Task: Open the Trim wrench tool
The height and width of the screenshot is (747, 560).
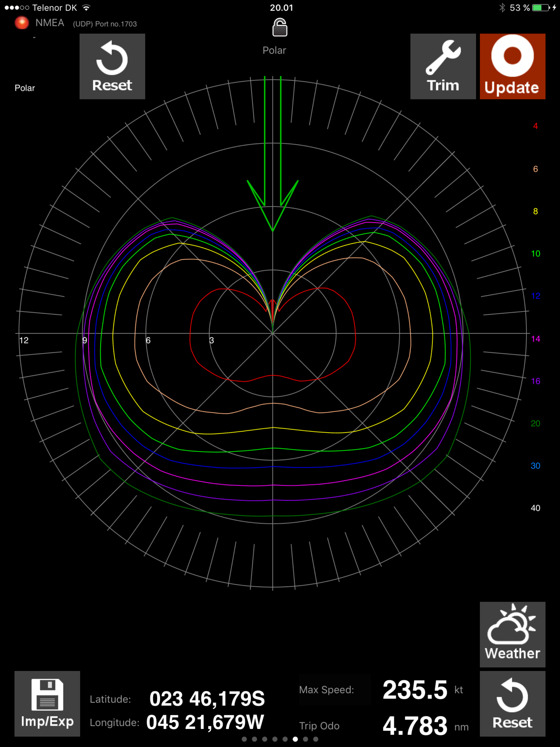Action: coord(443,66)
